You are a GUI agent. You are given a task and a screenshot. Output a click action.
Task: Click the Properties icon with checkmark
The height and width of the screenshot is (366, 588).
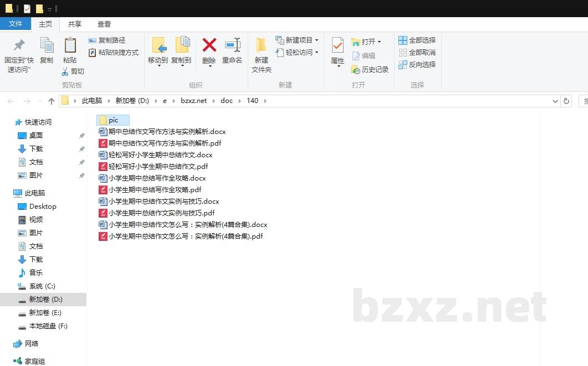(x=337, y=45)
